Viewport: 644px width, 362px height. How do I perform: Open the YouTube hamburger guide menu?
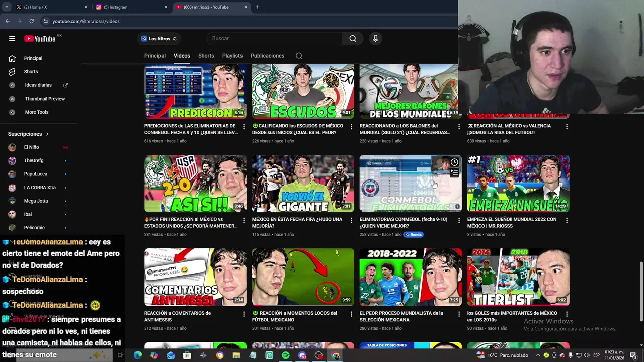[12, 39]
